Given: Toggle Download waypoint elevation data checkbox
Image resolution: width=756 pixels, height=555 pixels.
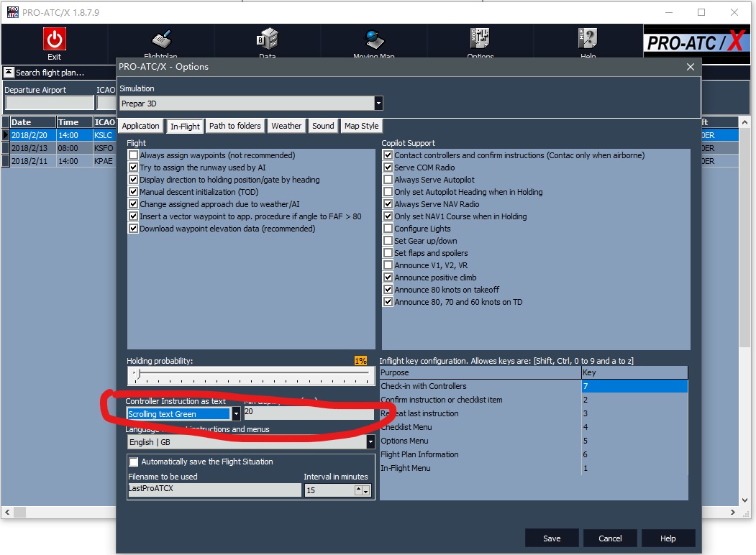Looking at the screenshot, I should click(x=134, y=229).
